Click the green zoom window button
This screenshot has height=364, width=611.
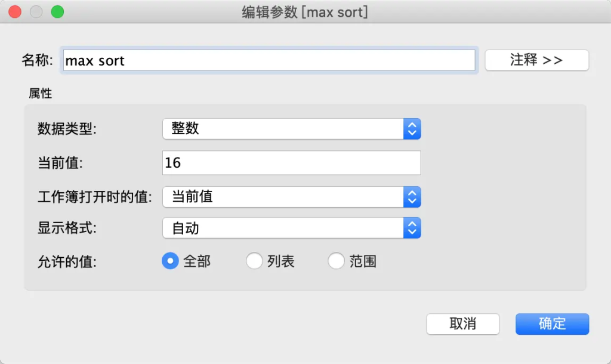57,12
